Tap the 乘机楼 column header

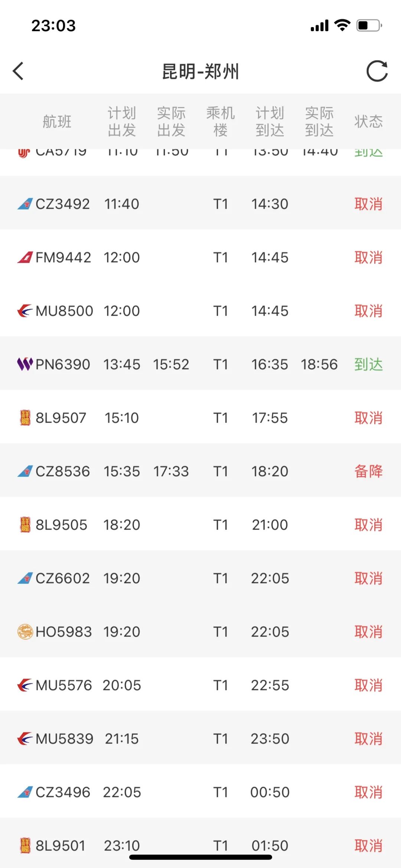(x=221, y=121)
